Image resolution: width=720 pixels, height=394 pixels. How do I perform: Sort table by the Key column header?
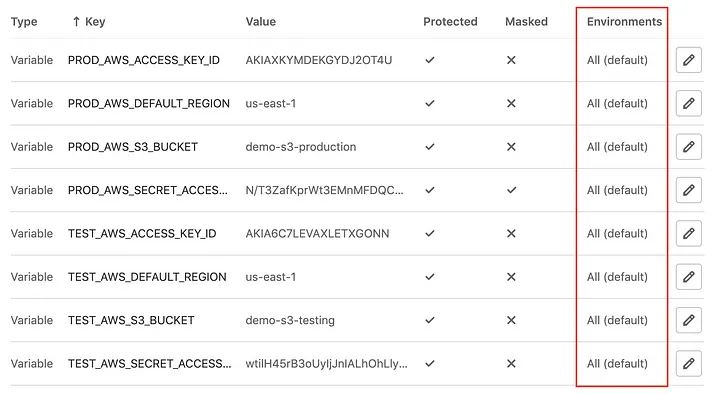95,22
